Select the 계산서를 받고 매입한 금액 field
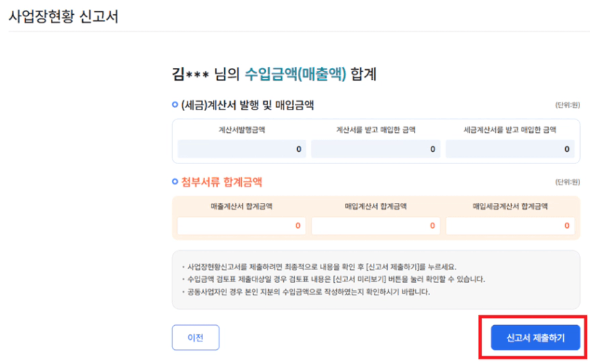This screenshot has height=364, width=590. tap(376, 149)
